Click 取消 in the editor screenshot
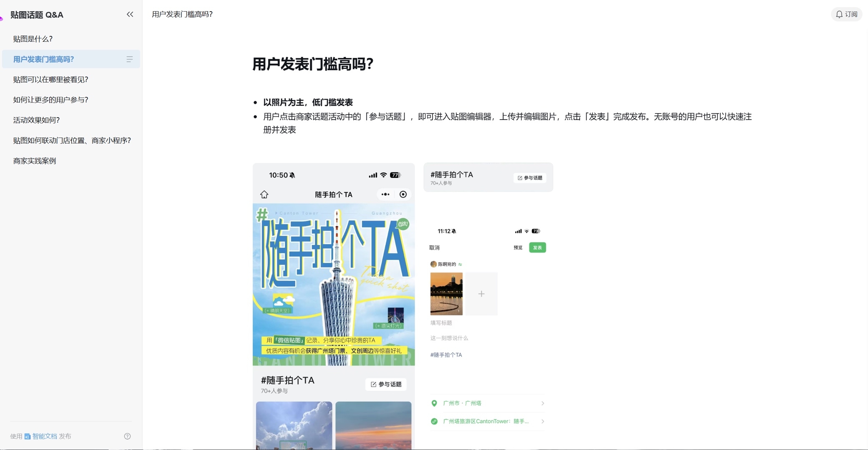Image resolution: width=868 pixels, height=450 pixels. coord(434,247)
